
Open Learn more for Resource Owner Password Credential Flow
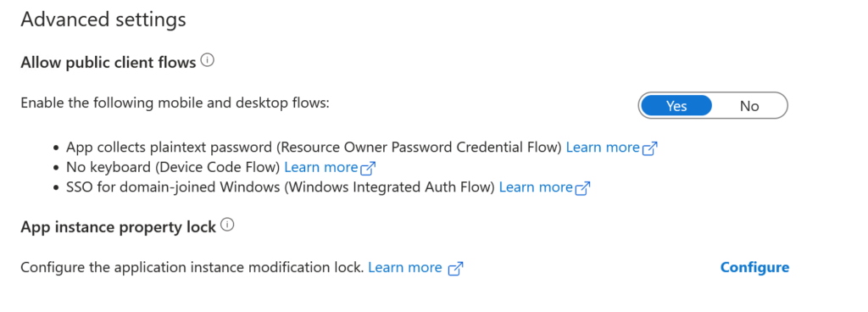click(x=603, y=148)
